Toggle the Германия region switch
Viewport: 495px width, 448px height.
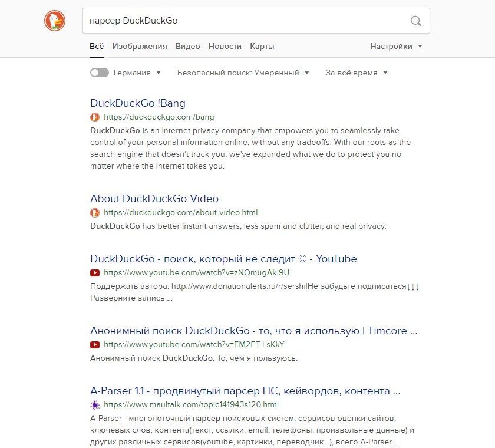(100, 73)
